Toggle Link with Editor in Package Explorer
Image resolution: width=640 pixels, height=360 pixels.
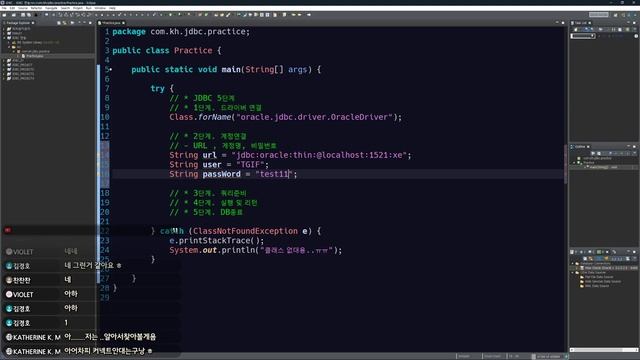(x=64, y=23)
